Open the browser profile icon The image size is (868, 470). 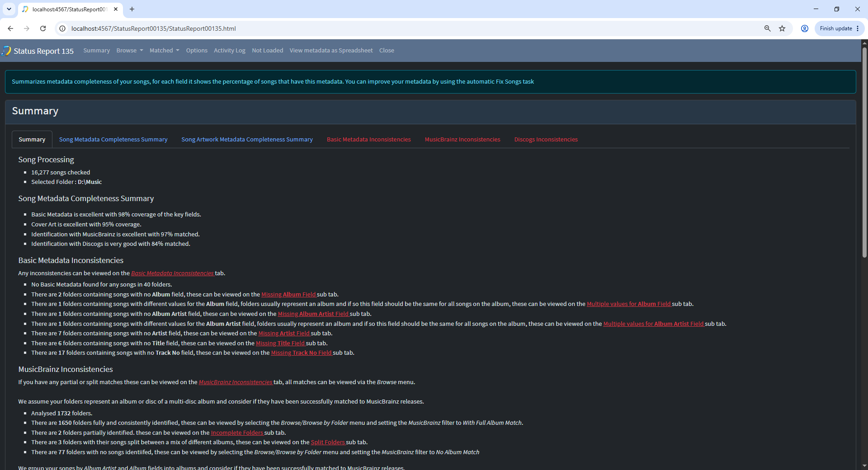tap(805, 28)
